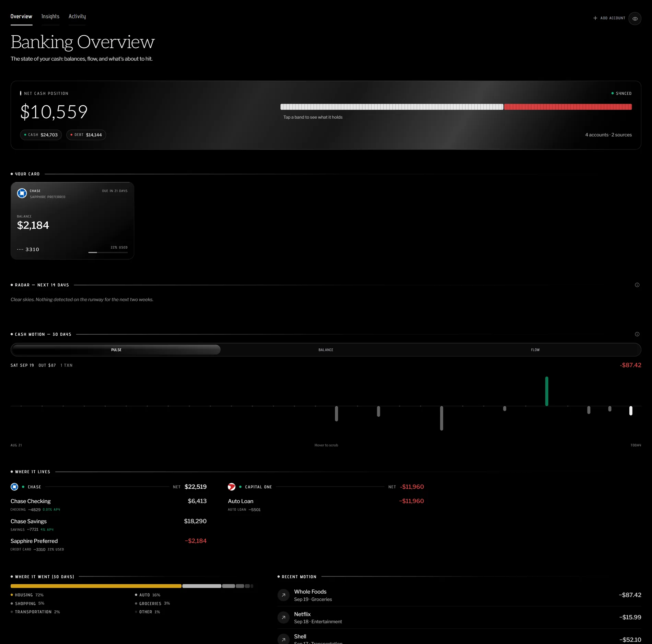The height and width of the screenshot is (644, 652).
Task: Click the Netflix transaction arrow icon
Action: [x=283, y=618]
